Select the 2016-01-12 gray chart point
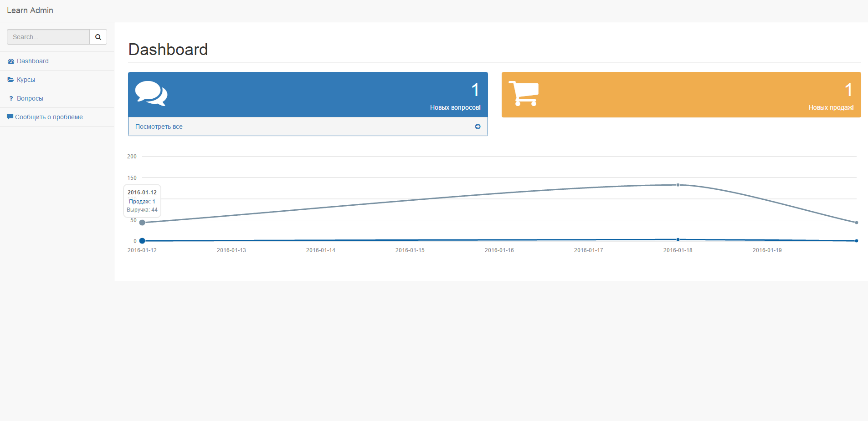Screen dimensions: 868x421 [142, 223]
